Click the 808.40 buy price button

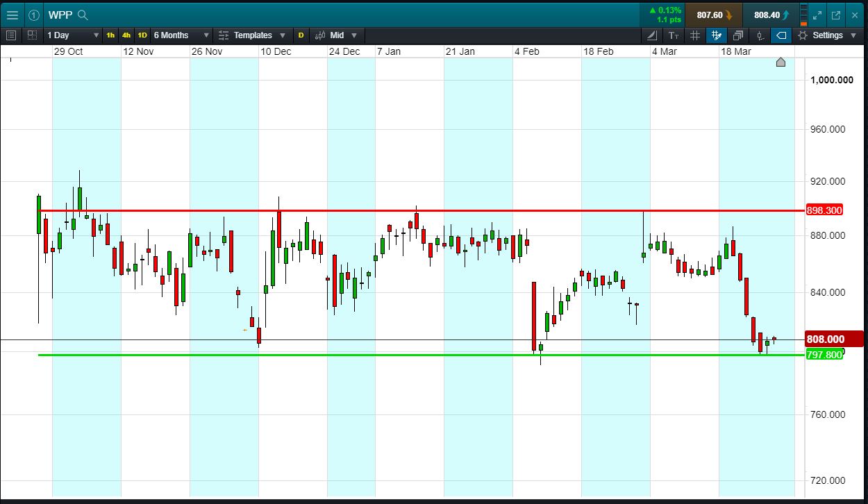coord(770,15)
